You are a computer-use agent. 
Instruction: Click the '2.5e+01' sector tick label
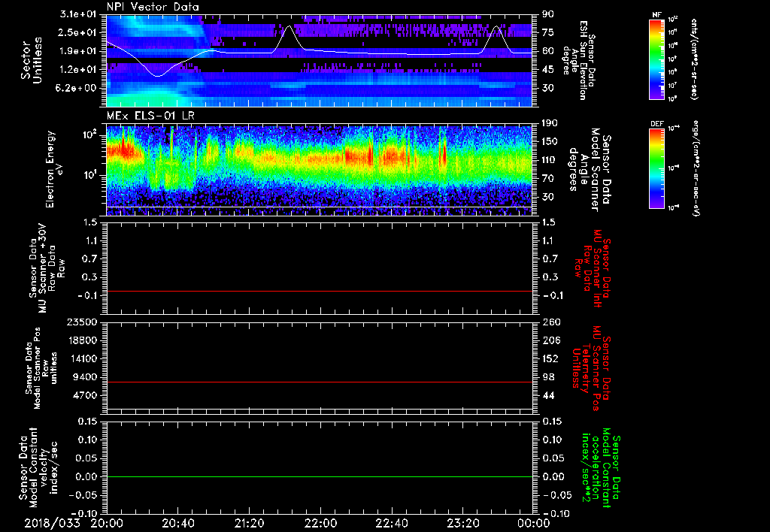[x=78, y=32]
